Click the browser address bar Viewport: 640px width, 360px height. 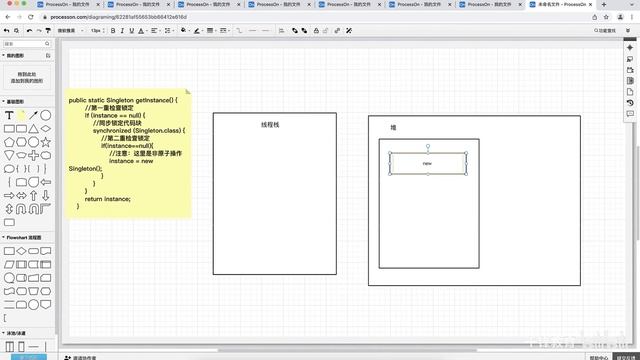pos(314,17)
